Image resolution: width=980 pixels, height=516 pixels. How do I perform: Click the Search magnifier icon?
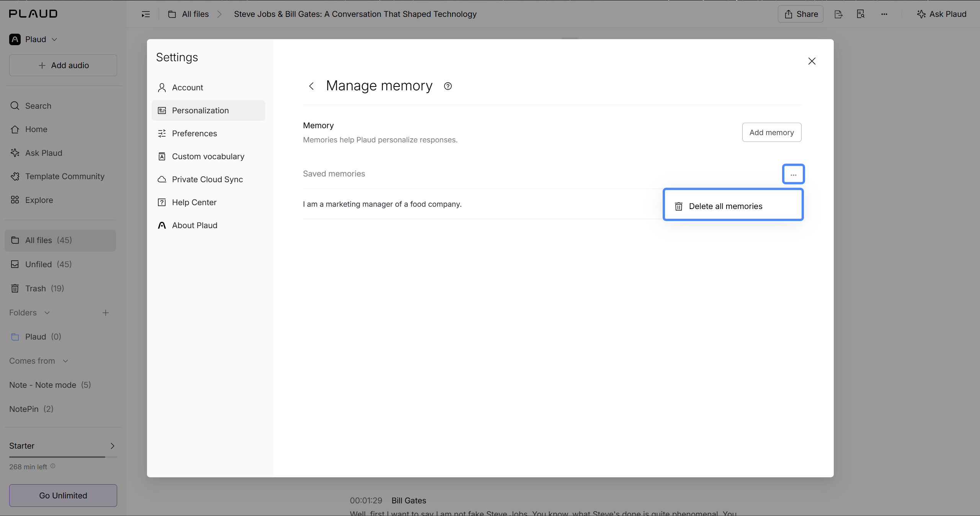[15, 106]
